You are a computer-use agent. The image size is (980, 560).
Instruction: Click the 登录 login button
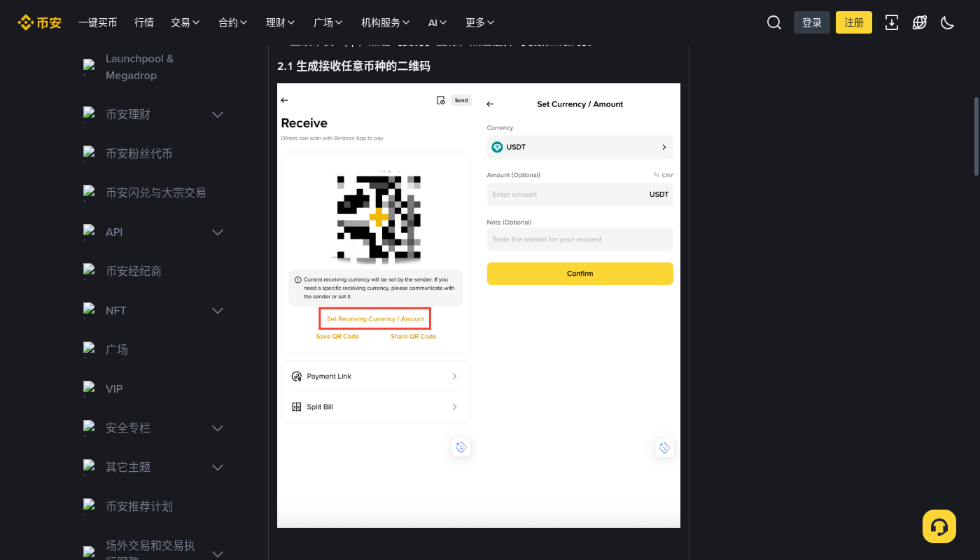pyautogui.click(x=812, y=22)
